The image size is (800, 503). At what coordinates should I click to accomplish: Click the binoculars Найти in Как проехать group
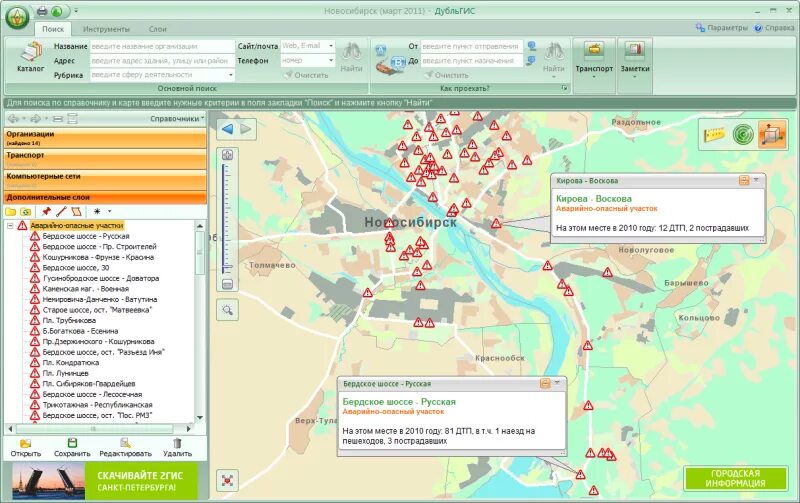point(554,57)
